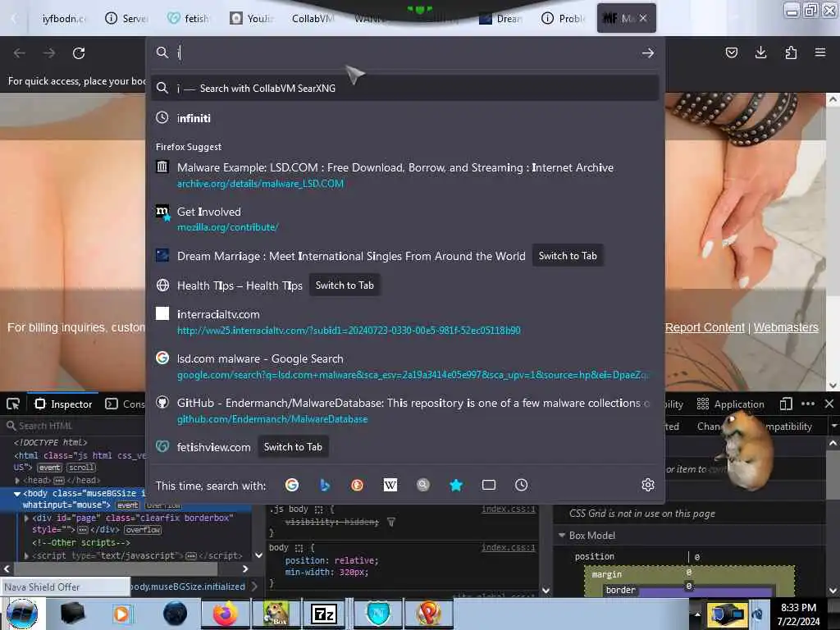The image size is (840, 630).
Task: Toggle the event badge on body
Action: pyautogui.click(x=127, y=505)
